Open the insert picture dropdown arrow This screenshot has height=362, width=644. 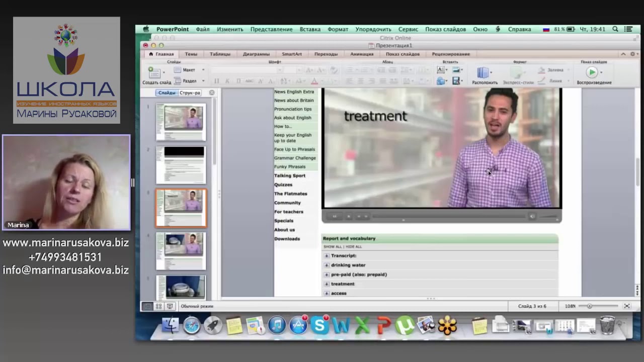[462, 70]
